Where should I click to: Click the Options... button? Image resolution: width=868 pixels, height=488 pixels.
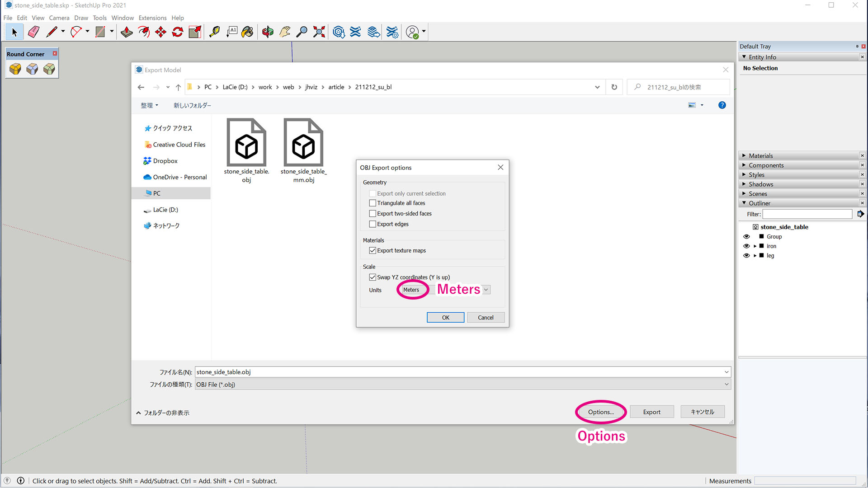pyautogui.click(x=601, y=412)
